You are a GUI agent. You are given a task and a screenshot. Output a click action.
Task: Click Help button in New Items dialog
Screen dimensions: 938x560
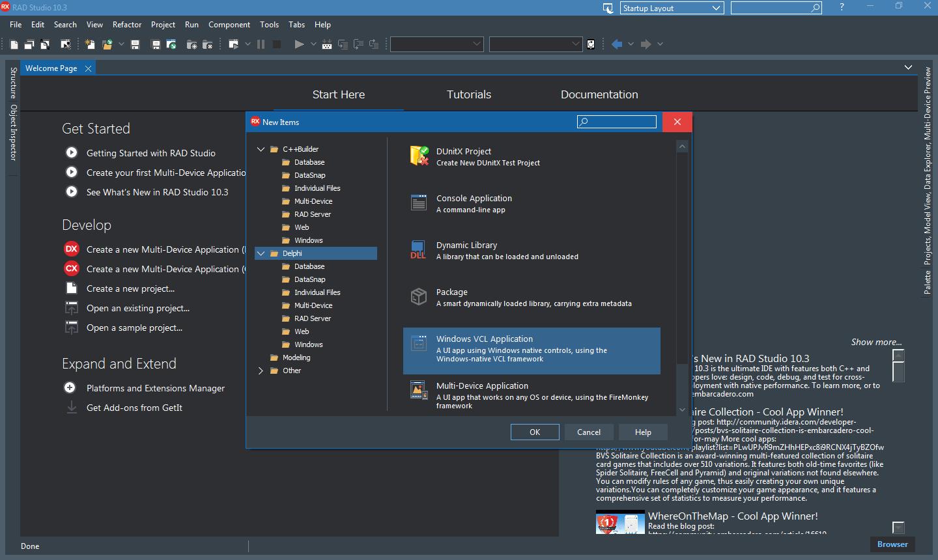(643, 432)
